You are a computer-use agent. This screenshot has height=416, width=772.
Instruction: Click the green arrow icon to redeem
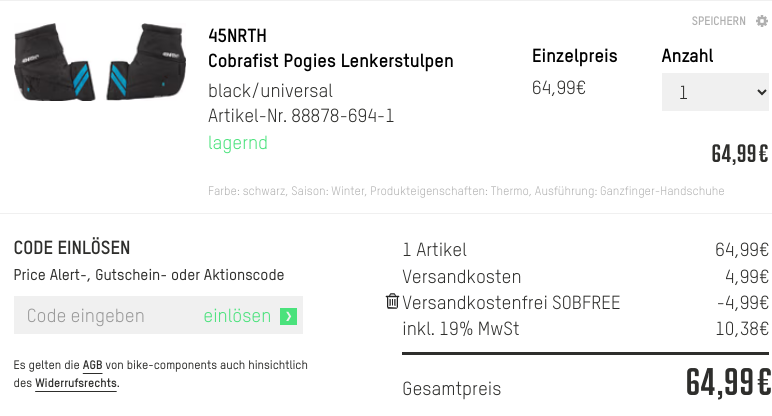point(288,317)
